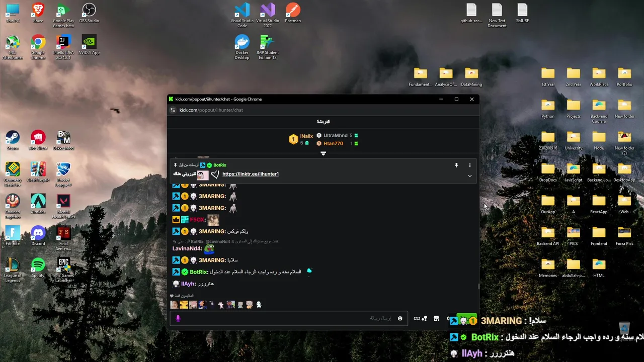Viewport: 644px width, 362px height.
Task: Open the linktr.ee/iihunter1 link in pinned message
Action: tap(250, 174)
